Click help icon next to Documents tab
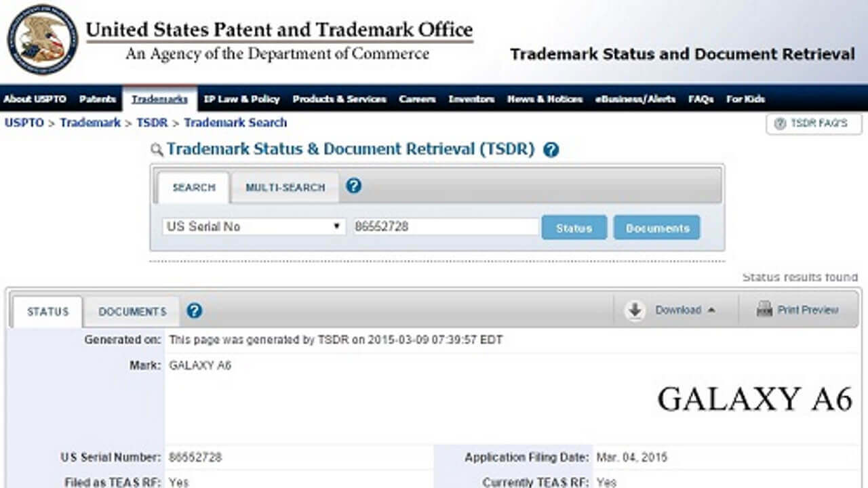The image size is (868, 488). point(195,311)
